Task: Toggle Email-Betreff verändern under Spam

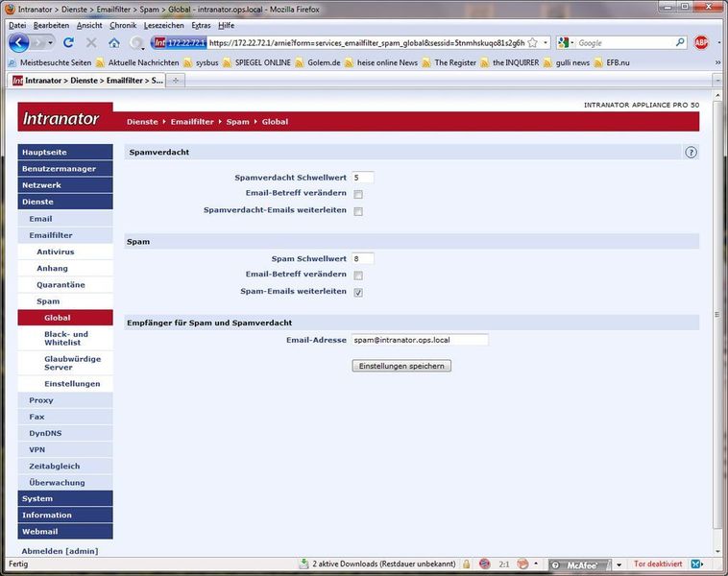Action: point(358,276)
